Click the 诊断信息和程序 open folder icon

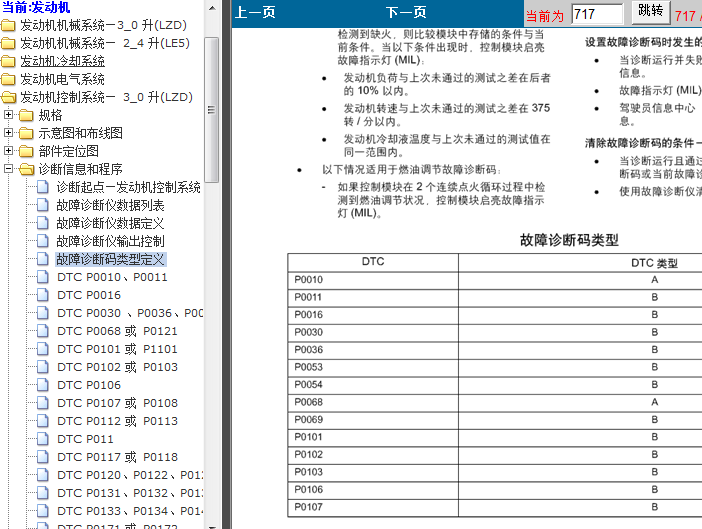pyautogui.click(x=26, y=169)
